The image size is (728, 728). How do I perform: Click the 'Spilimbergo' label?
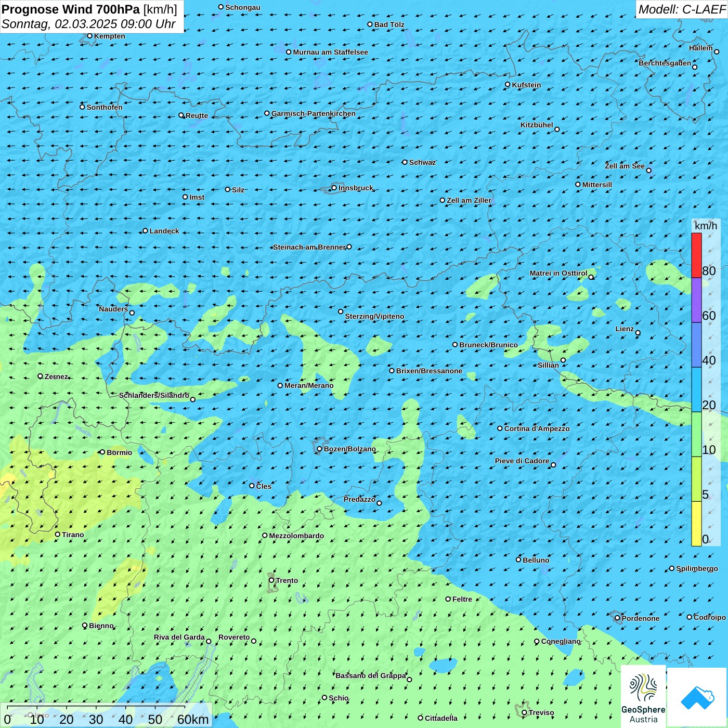click(x=697, y=568)
